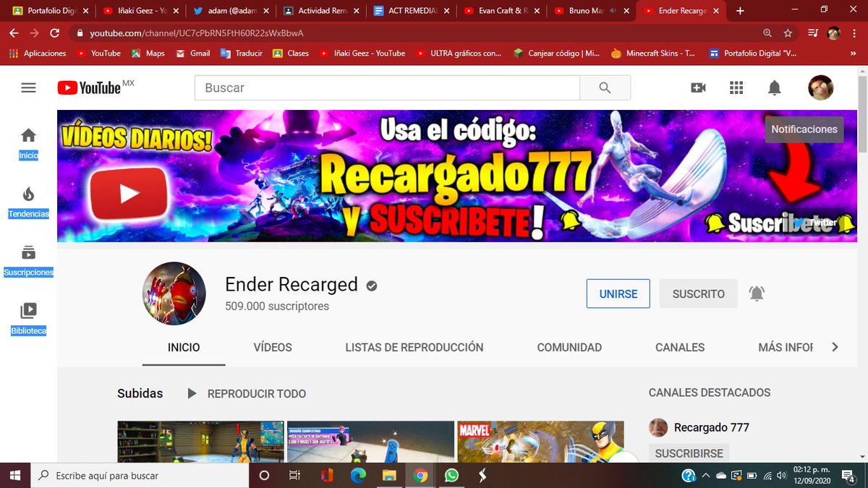Open the YouTube notifications bell
868x488 pixels.
[775, 87]
